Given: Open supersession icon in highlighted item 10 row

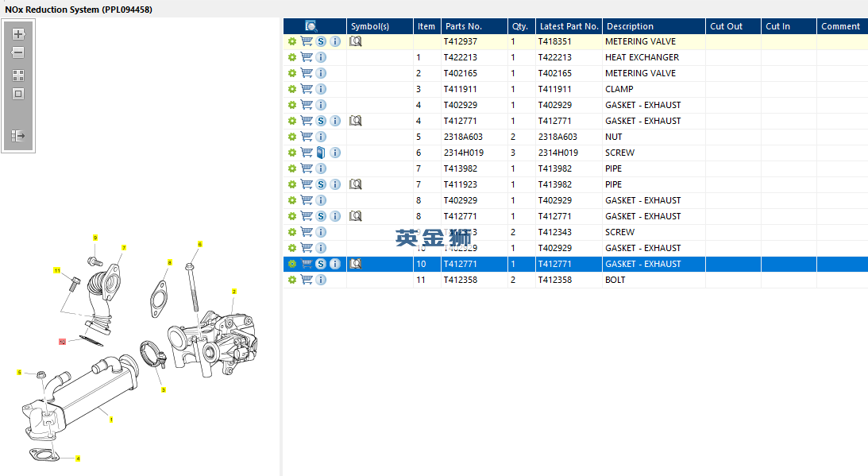Looking at the screenshot, I should point(321,264).
